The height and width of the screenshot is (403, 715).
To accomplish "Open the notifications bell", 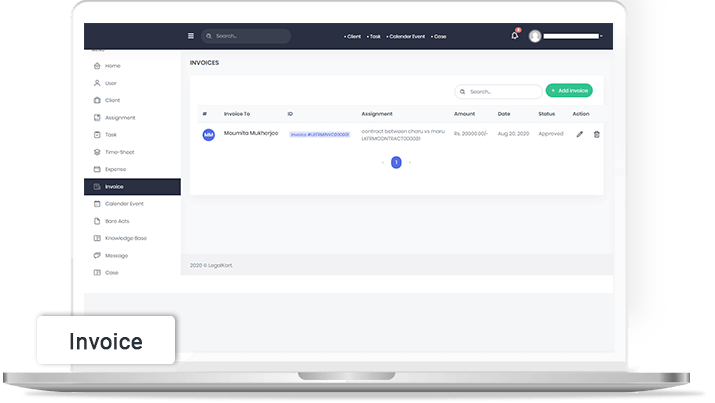I will pos(515,35).
